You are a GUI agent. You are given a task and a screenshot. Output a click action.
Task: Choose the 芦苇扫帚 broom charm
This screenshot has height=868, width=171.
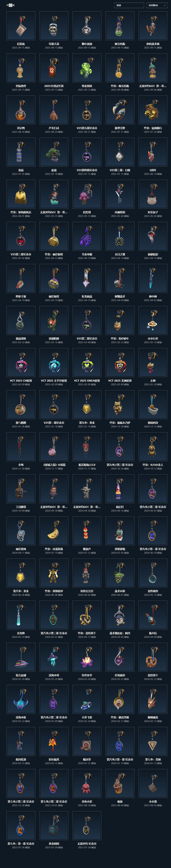coord(54,110)
